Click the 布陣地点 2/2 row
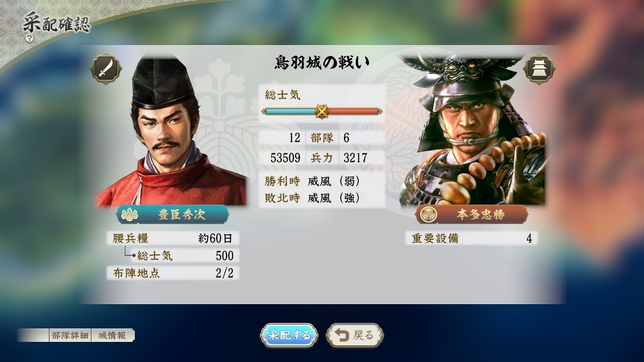 coord(173,273)
